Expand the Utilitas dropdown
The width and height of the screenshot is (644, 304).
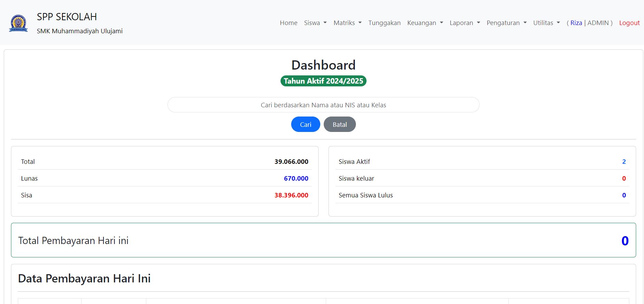pyautogui.click(x=546, y=23)
